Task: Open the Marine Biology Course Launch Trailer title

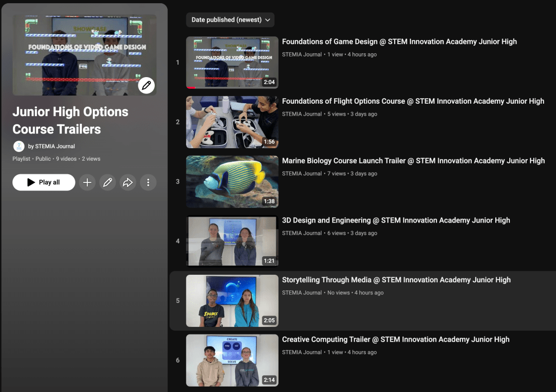Action: (x=413, y=161)
